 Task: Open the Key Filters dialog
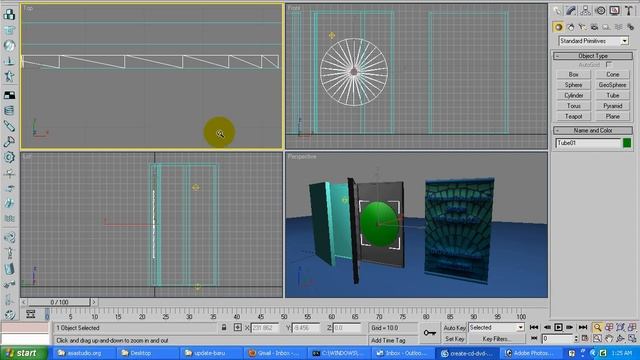[x=496, y=339]
